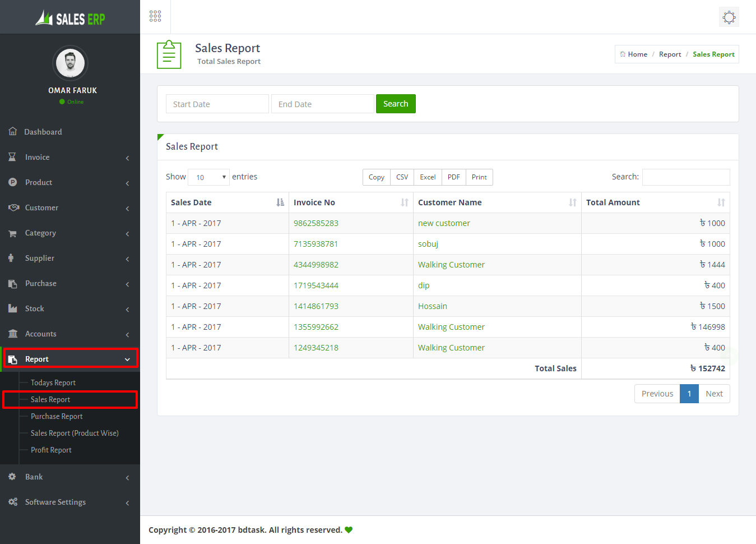The width and height of the screenshot is (756, 544).
Task: Sort table by Invoice No column
Action: tap(351, 202)
